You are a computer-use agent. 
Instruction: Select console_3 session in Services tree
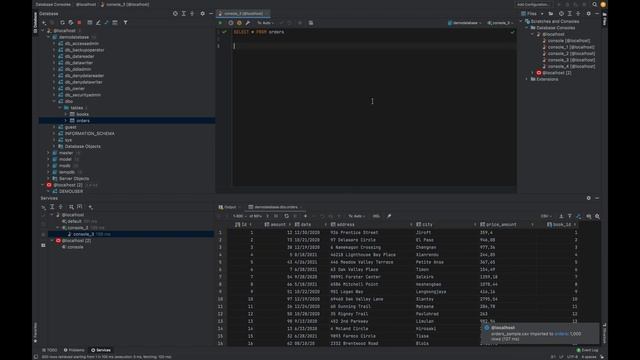[78, 228]
